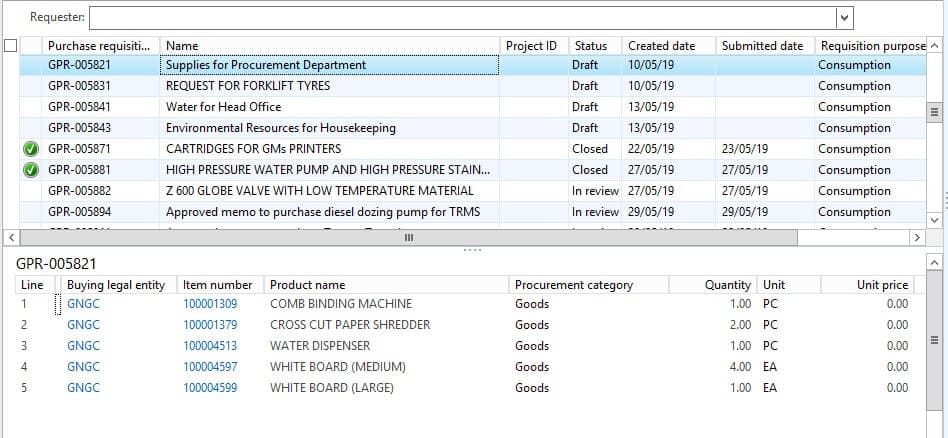The width and height of the screenshot is (948, 438).
Task: Sort by the Status column header
Action: pyautogui.click(x=590, y=46)
